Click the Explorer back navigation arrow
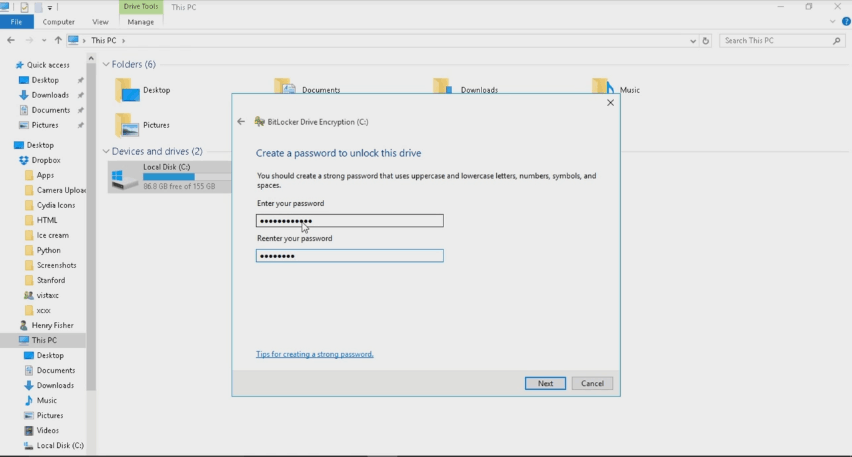This screenshot has width=852, height=457. pyautogui.click(x=11, y=40)
